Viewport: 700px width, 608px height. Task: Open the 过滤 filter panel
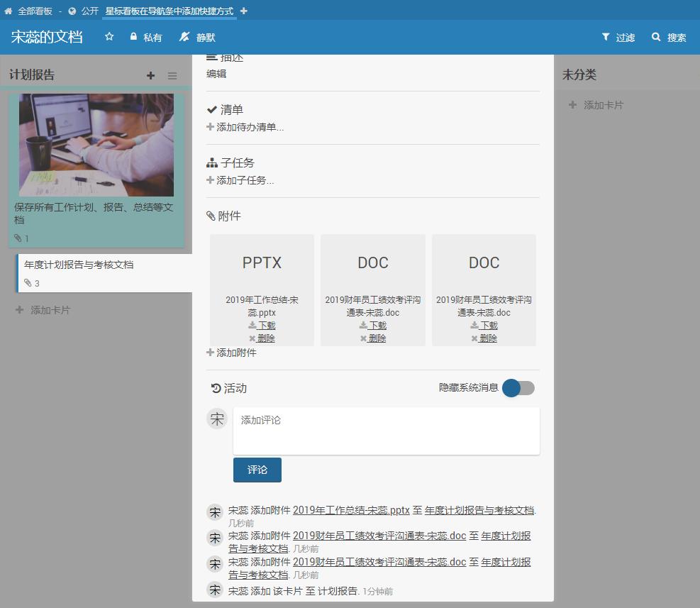[x=618, y=37]
